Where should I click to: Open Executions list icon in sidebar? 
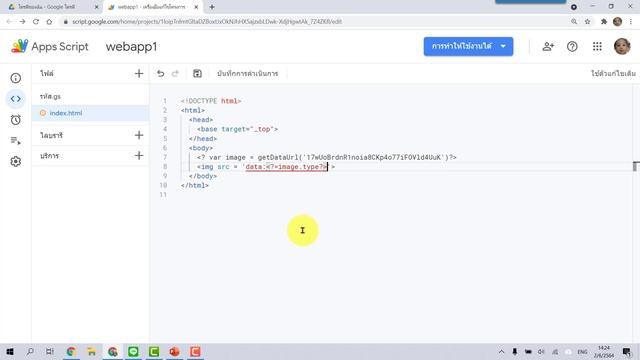pos(16,141)
